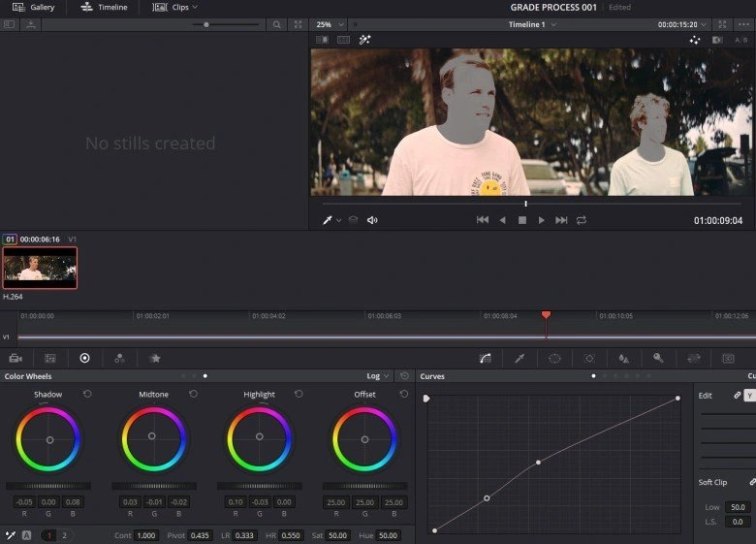
Task: Play timeline in reverse
Action: 502,220
